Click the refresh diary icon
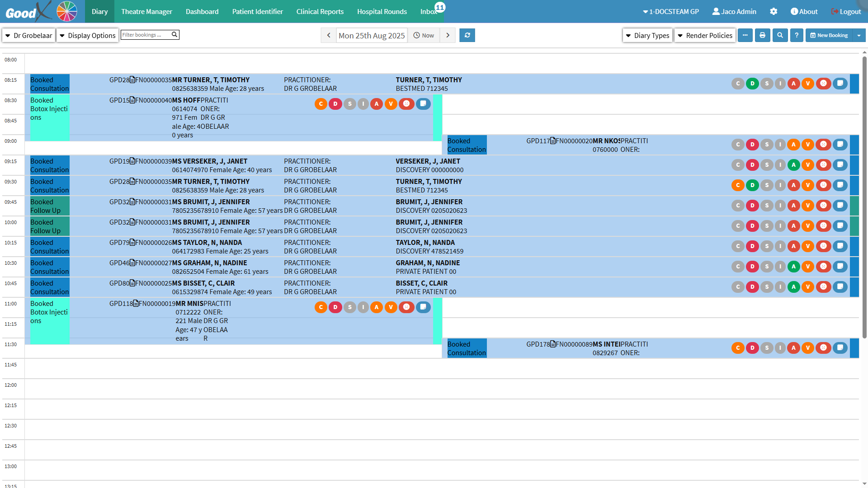This screenshot has height=488, width=868. 467,35
